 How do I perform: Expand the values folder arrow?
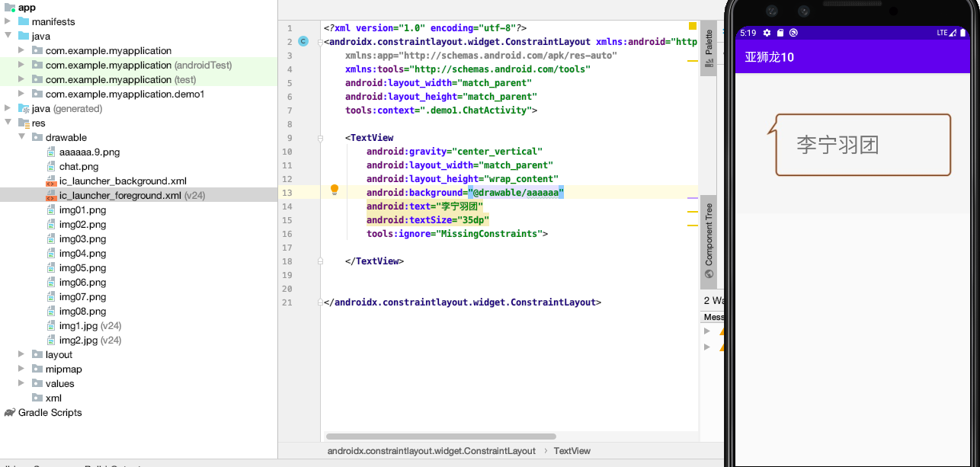tap(22, 384)
